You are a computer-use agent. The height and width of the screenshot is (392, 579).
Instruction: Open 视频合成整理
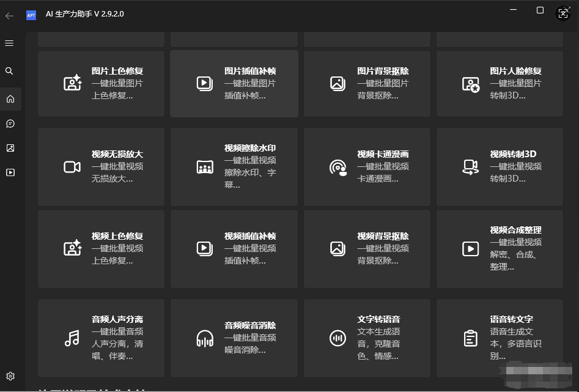(x=500, y=248)
